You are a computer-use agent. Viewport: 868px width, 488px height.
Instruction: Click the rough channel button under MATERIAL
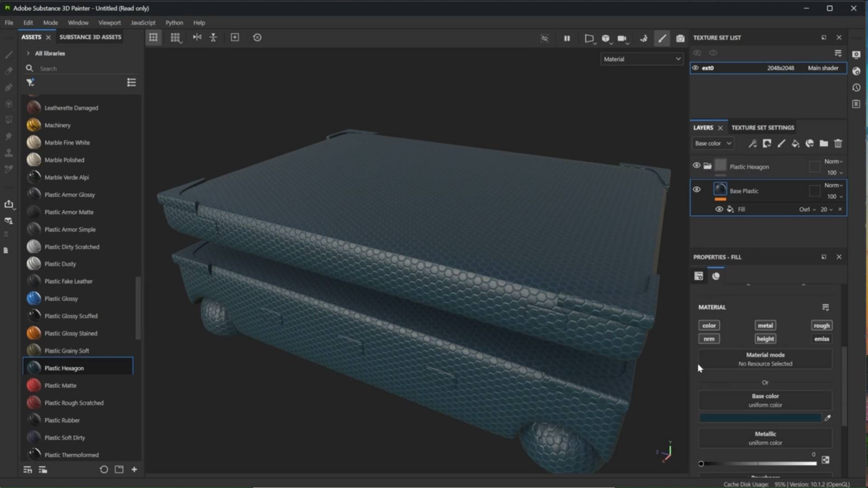click(x=821, y=325)
